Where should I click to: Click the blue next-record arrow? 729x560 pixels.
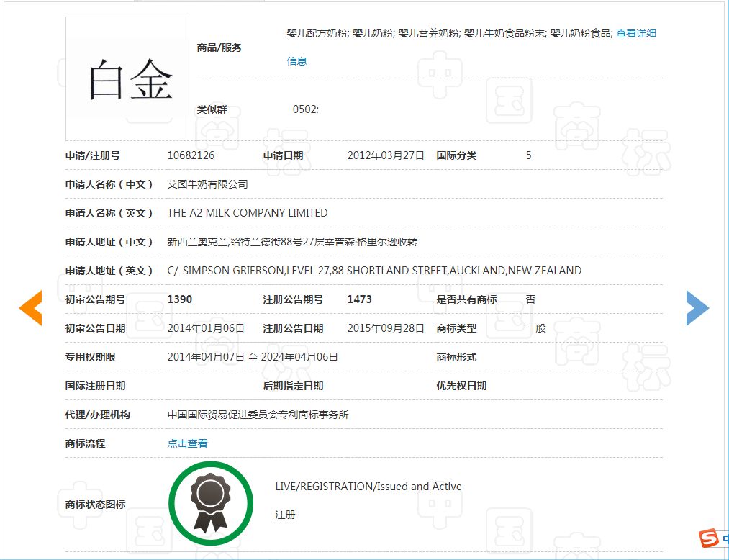tap(697, 308)
